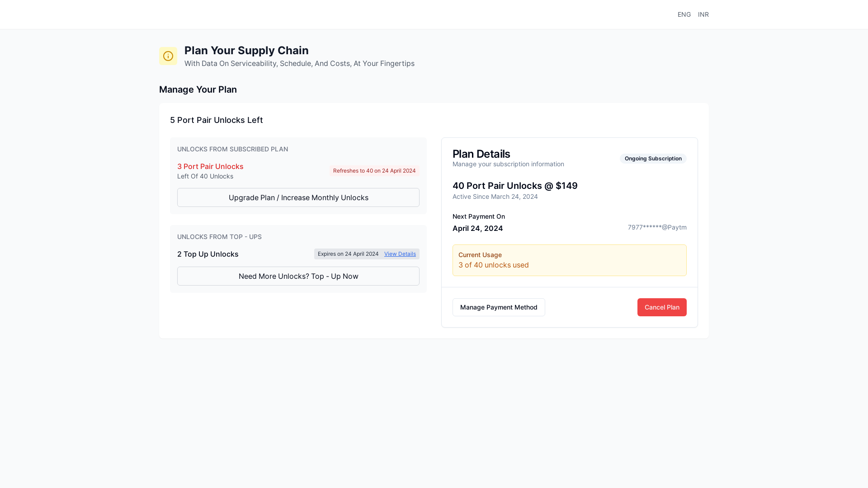The image size is (868, 488).
Task: Click 'Refreshes to 40 on 24 April 2024' label
Action: tap(374, 171)
